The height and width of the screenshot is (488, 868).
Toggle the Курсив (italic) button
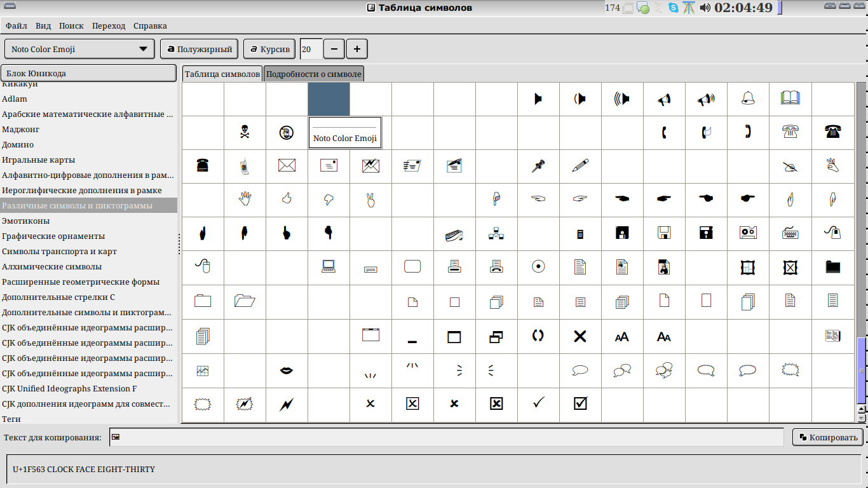pos(269,49)
